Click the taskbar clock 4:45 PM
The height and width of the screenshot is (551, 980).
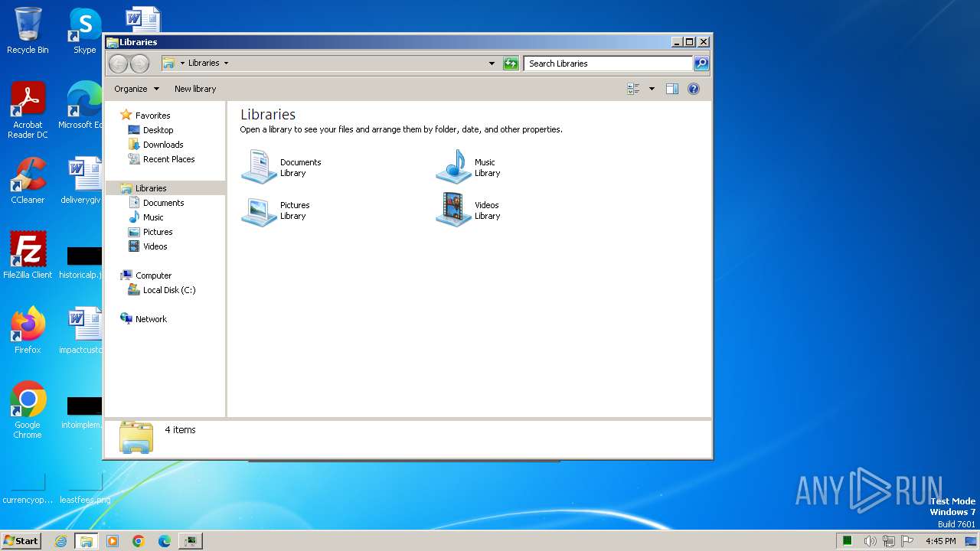pyautogui.click(x=940, y=541)
